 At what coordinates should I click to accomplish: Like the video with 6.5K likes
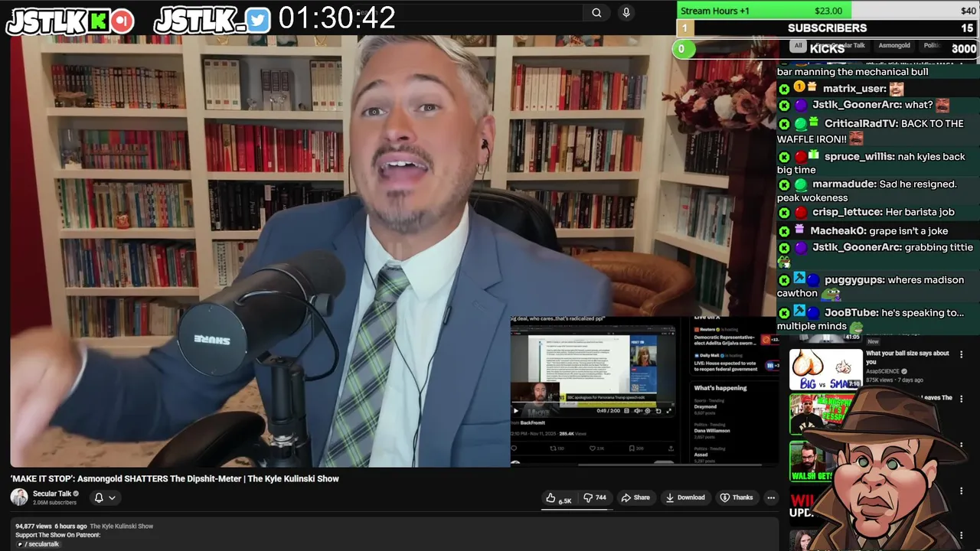pos(558,497)
